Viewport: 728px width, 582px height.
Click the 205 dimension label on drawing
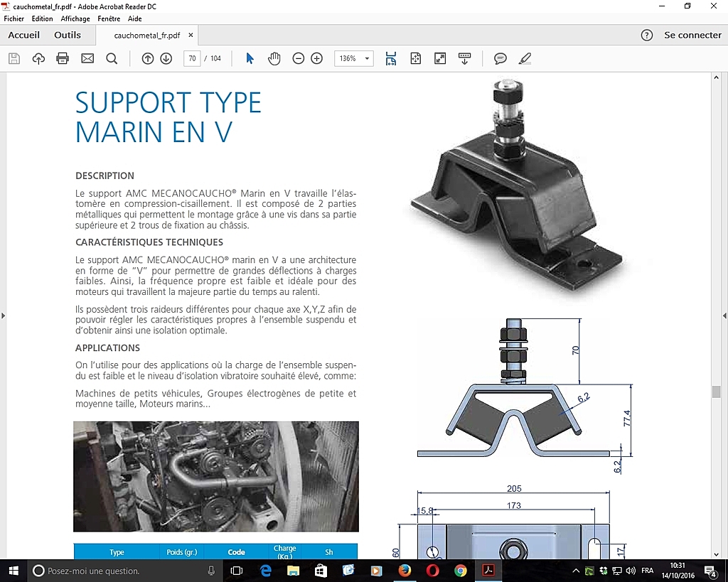[514, 489]
